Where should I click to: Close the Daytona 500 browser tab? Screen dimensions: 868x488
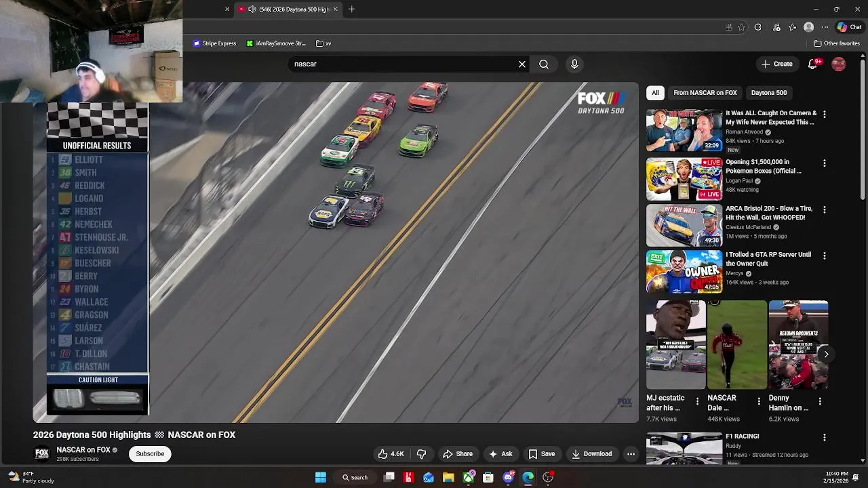[335, 9]
